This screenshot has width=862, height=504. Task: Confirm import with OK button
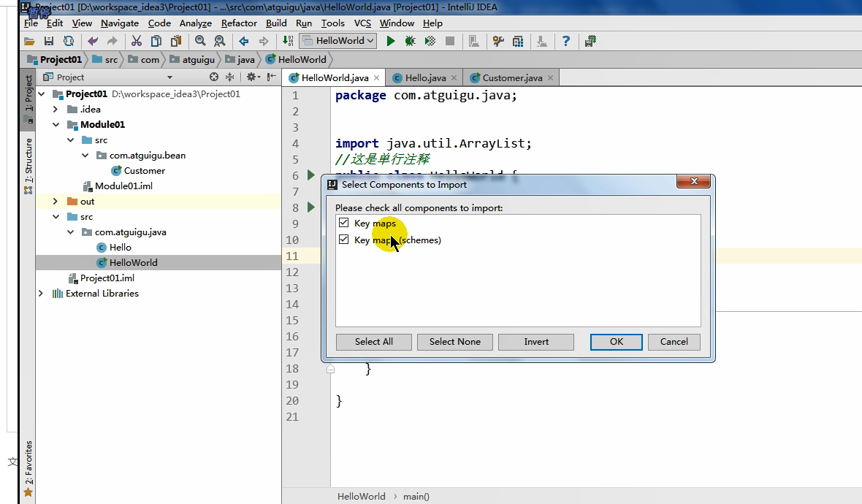pyautogui.click(x=617, y=342)
